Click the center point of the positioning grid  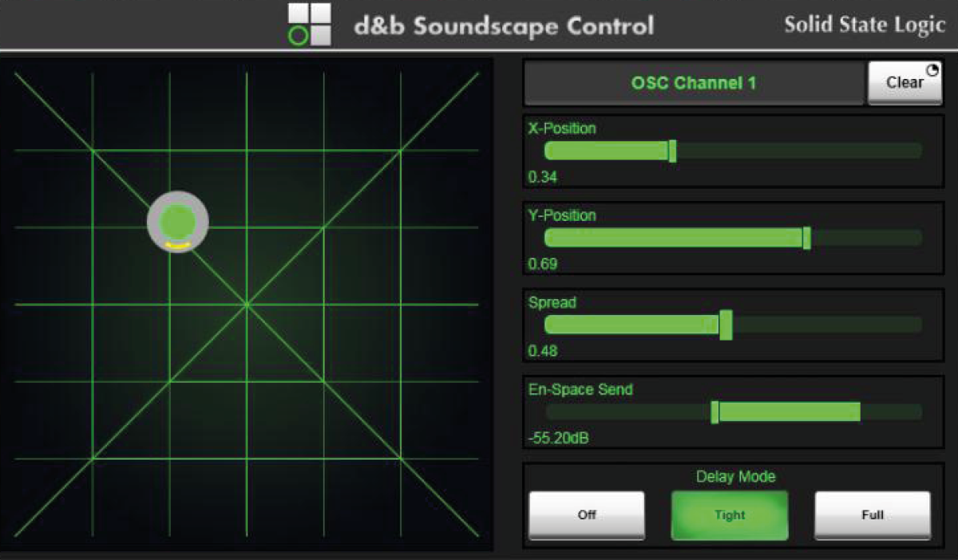(247, 304)
